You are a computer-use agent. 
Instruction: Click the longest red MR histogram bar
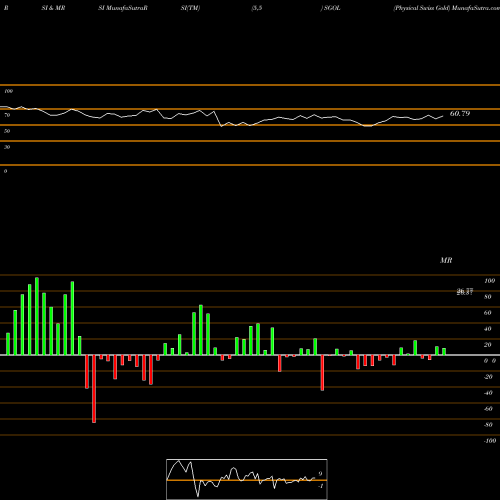pos(94,389)
